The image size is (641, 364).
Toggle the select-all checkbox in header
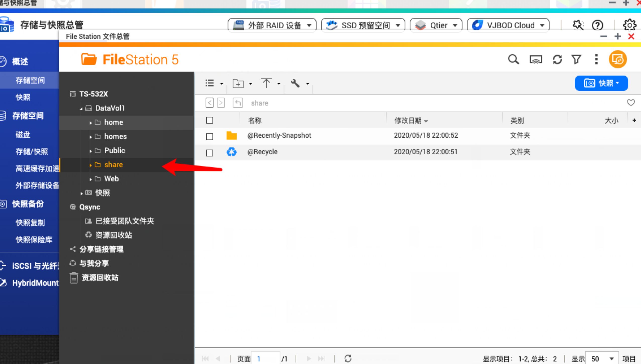(x=209, y=120)
